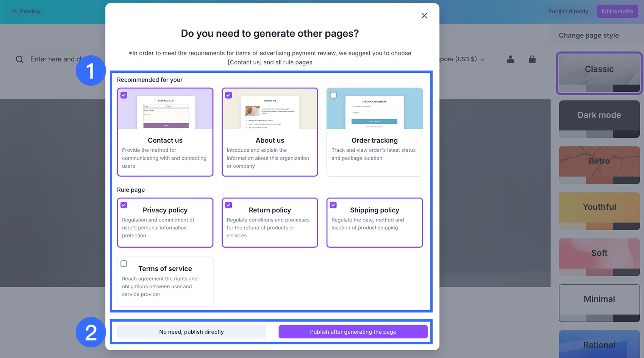644x358 pixels.
Task: Check the Order tracking checkbox
Action: (x=333, y=95)
